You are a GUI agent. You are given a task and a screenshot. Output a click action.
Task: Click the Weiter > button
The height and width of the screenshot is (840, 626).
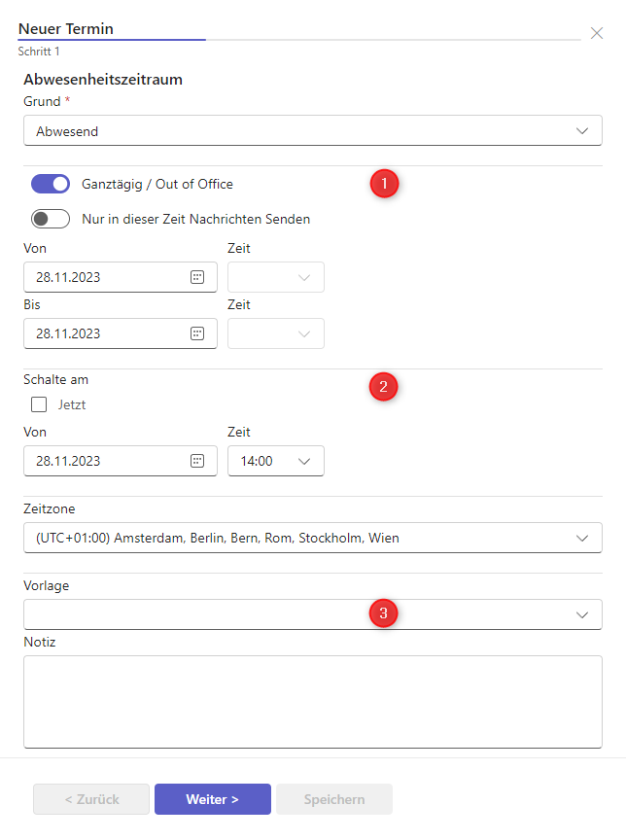tap(212, 799)
